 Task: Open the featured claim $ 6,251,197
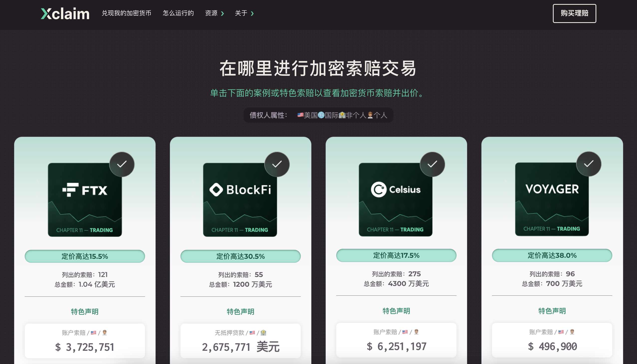(396, 340)
